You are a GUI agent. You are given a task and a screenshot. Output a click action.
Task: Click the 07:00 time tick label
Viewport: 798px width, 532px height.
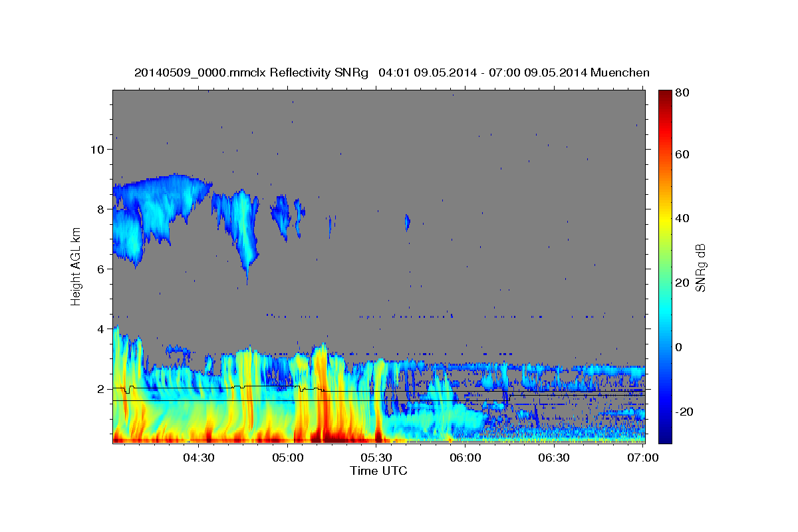642,458
